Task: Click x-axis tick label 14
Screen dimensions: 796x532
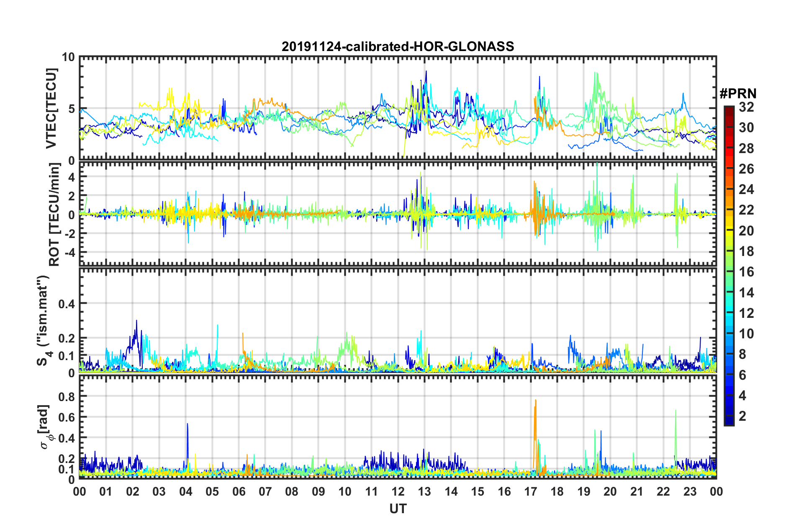Action: [x=451, y=491]
